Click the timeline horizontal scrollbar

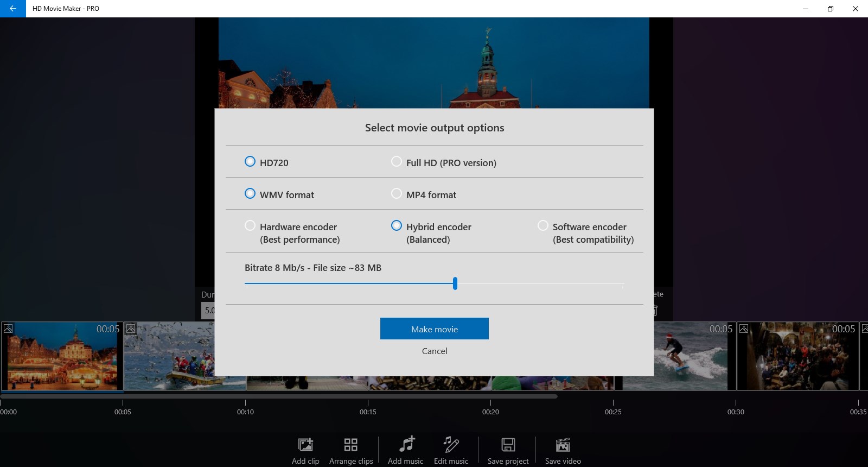click(x=279, y=396)
